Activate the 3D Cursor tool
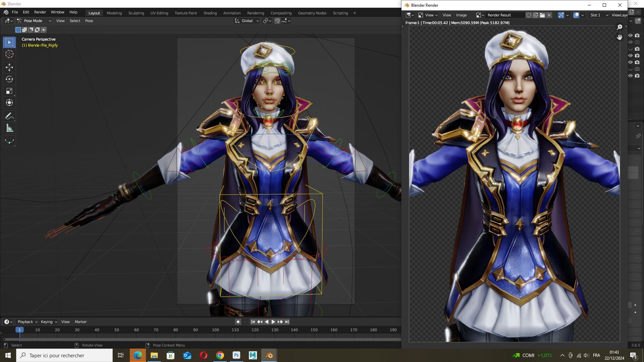The width and height of the screenshot is (644, 362). (x=9, y=54)
